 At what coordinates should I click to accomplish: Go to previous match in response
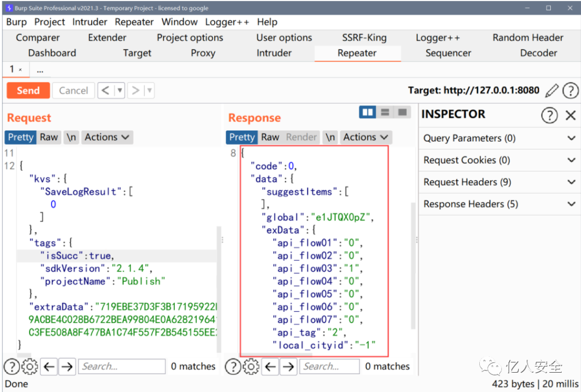pos(271,366)
